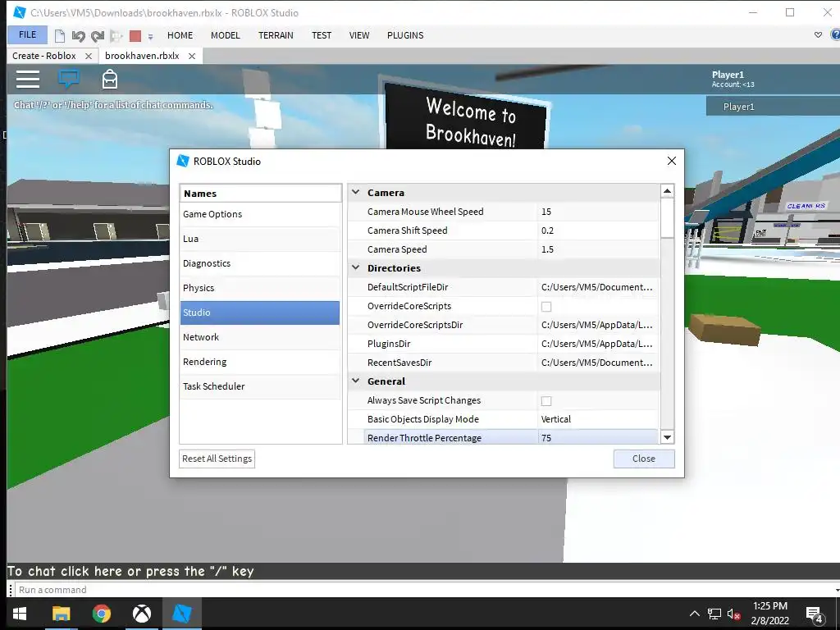
Task: Click the New file icon in the toolbar
Action: point(59,36)
